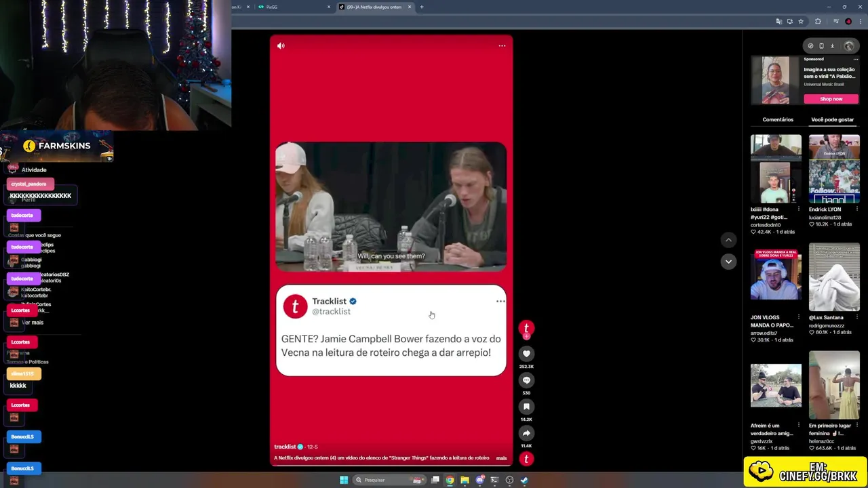Viewport: 868px width, 488px height.
Task: Open options for the Endrick LYON video
Action: tap(856, 209)
